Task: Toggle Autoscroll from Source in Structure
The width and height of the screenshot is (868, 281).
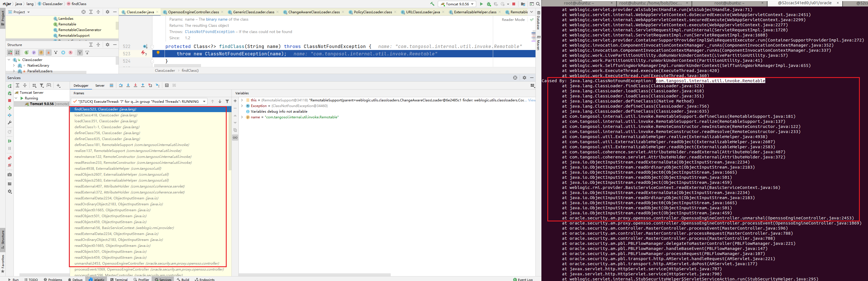Action: [87, 53]
